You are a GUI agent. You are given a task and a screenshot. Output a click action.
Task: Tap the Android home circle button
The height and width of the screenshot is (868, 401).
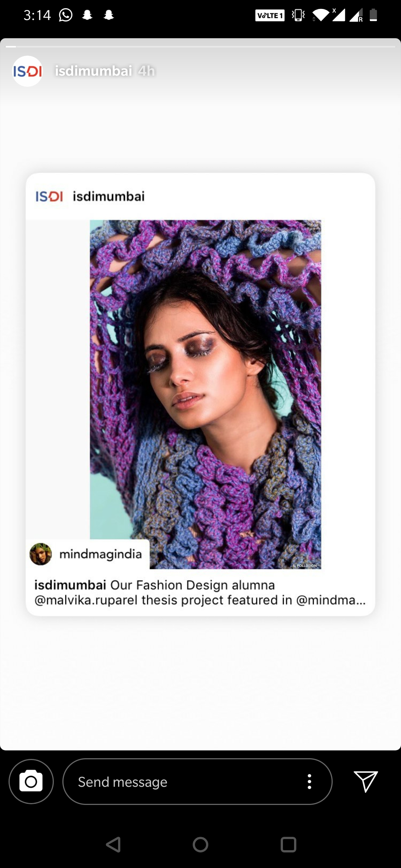click(x=200, y=845)
